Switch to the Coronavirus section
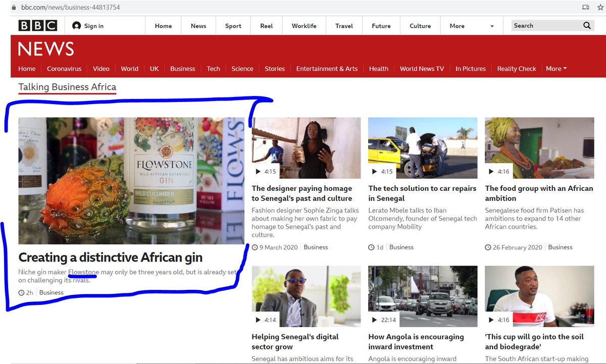Screen dimensions: 606x364 (x=64, y=69)
